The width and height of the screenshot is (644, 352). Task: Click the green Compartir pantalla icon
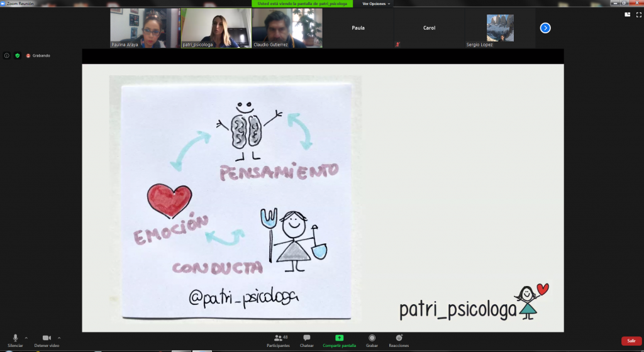340,338
